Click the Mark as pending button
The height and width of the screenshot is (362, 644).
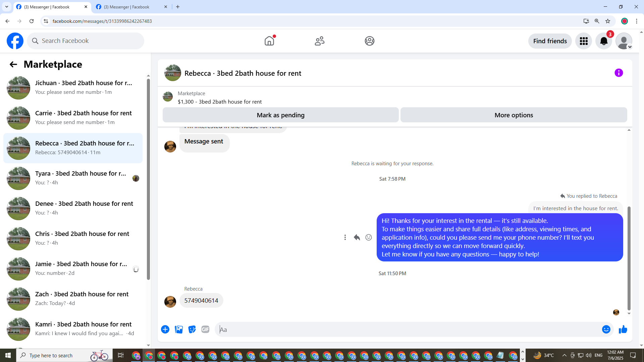(280, 115)
